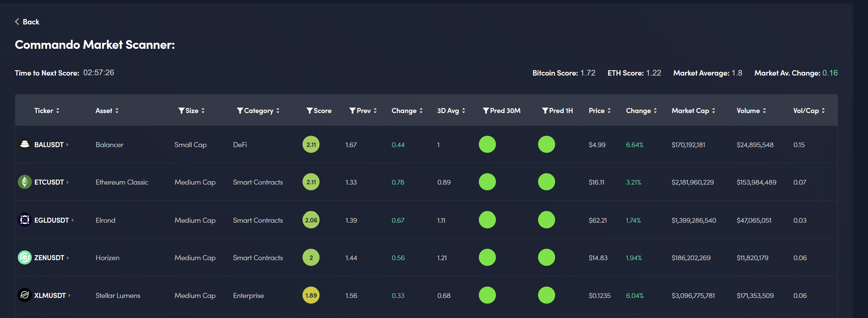This screenshot has height=318, width=868.
Task: Expand the XLMUSDT ticker arrow
Action: tap(69, 296)
